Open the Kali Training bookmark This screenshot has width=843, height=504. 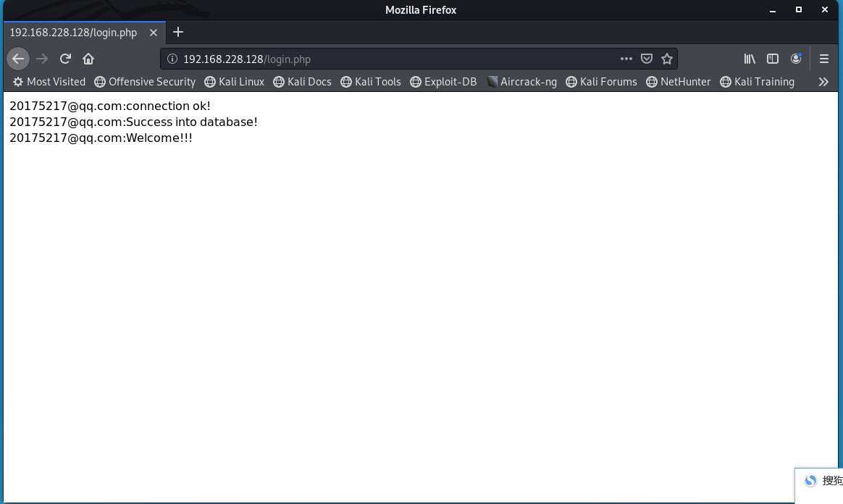pyautogui.click(x=757, y=82)
